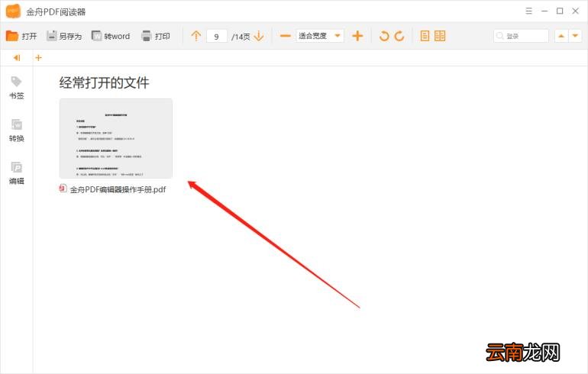
Task: Click the 金舟PDF阅读器 app logo
Action: (13, 11)
